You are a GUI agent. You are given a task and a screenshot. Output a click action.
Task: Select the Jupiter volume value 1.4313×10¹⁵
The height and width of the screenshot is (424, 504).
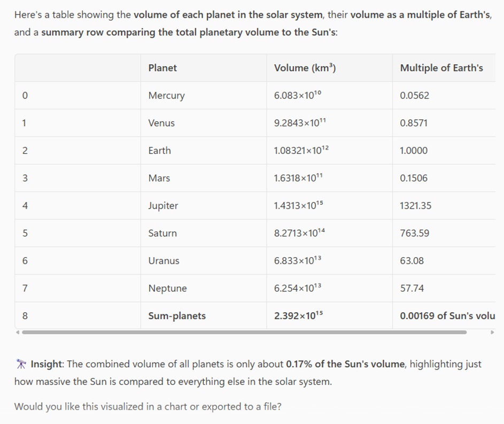coord(298,205)
